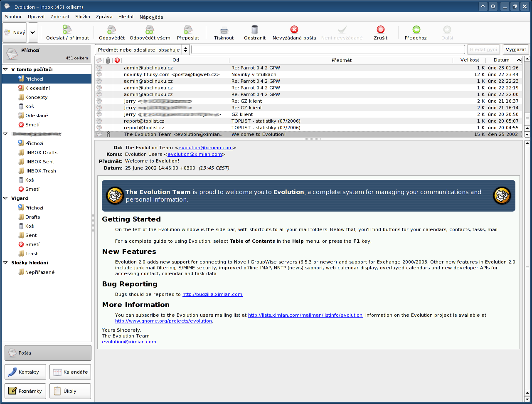Sort messages by the Předmět column header
The width and height of the screenshot is (532, 404).
click(x=342, y=60)
